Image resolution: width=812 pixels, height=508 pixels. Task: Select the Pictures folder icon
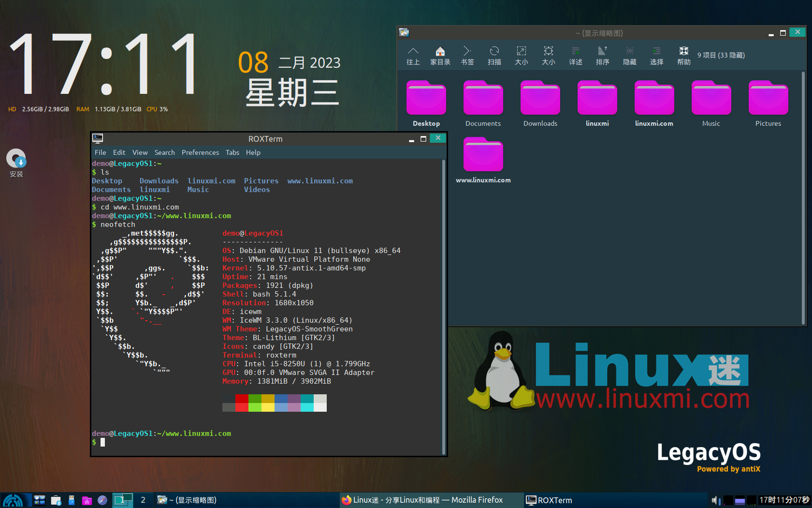tap(768, 104)
